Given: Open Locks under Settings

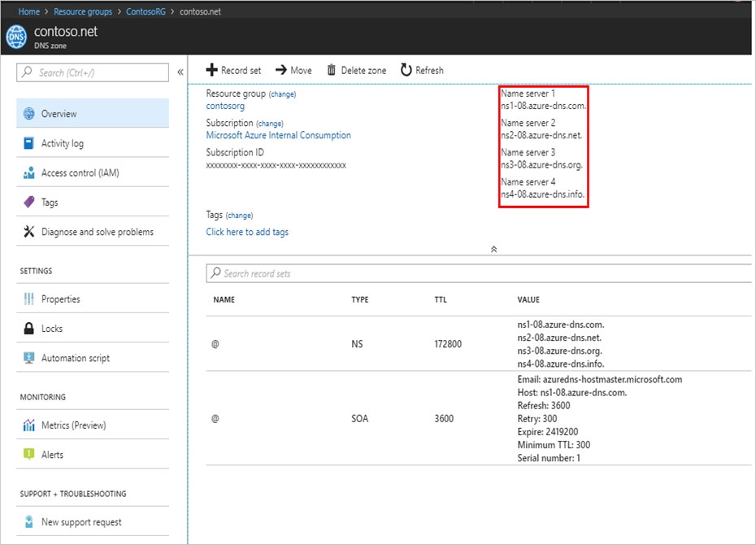Looking at the screenshot, I should tap(93, 329).
